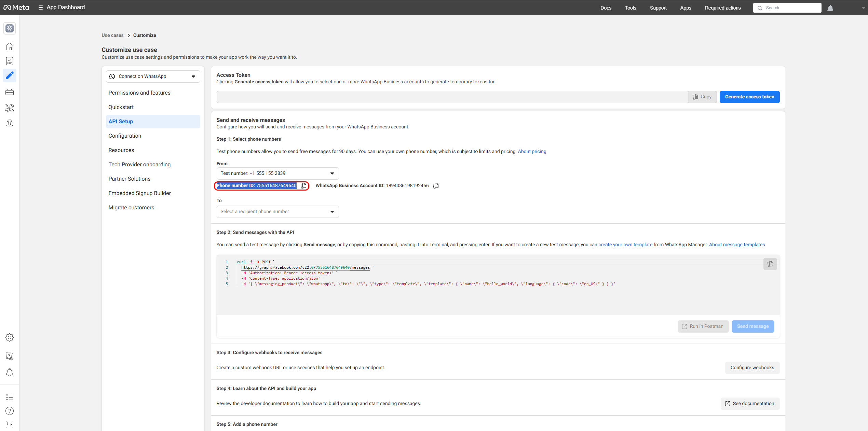Click the publish upload arrow icon
This screenshot has width=868, height=431.
10,123
